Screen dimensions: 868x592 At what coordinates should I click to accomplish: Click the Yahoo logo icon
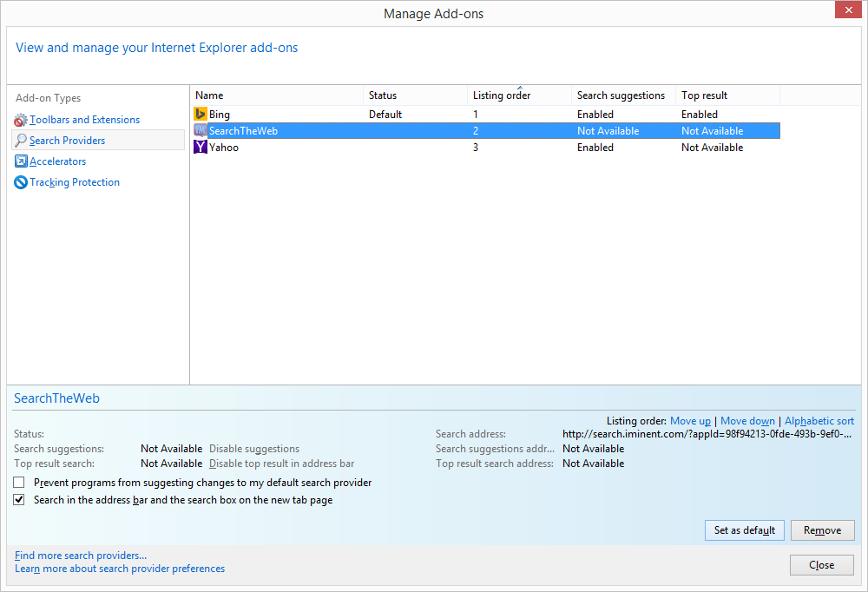(201, 148)
